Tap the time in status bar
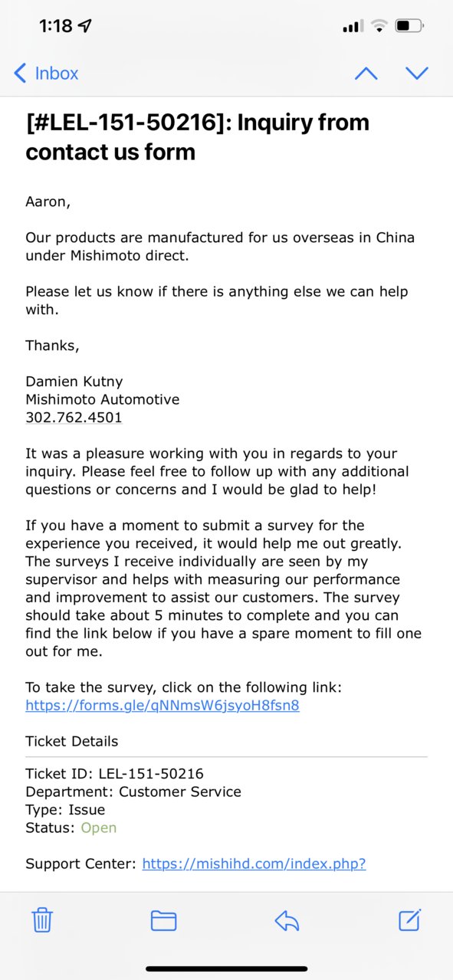 [x=55, y=26]
